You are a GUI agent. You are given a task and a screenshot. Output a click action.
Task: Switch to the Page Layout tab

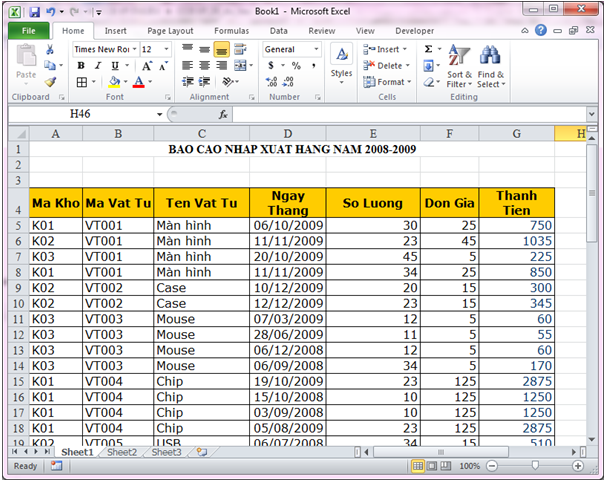coord(170,31)
